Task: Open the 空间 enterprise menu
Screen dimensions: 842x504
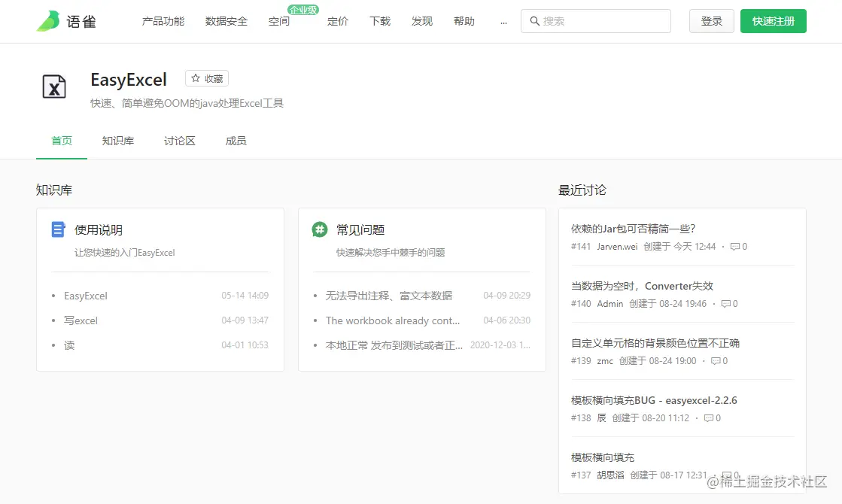Action: pyautogui.click(x=278, y=21)
